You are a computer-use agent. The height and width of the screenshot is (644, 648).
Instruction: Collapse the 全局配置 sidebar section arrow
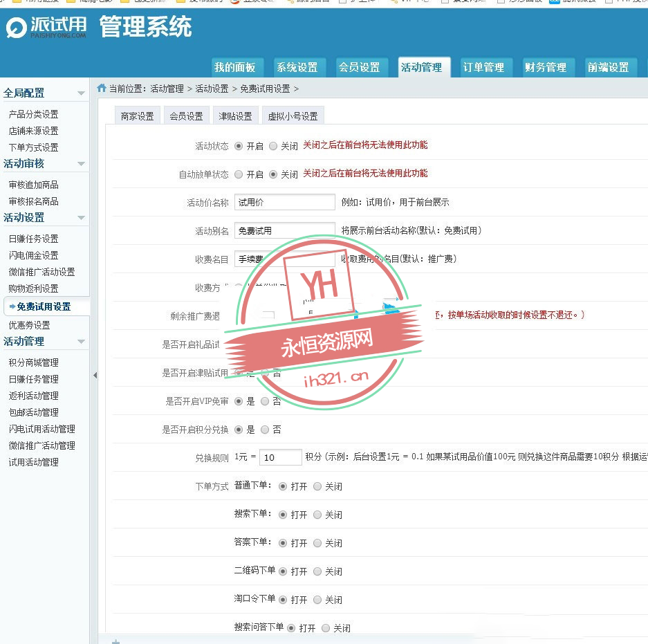[x=81, y=93]
